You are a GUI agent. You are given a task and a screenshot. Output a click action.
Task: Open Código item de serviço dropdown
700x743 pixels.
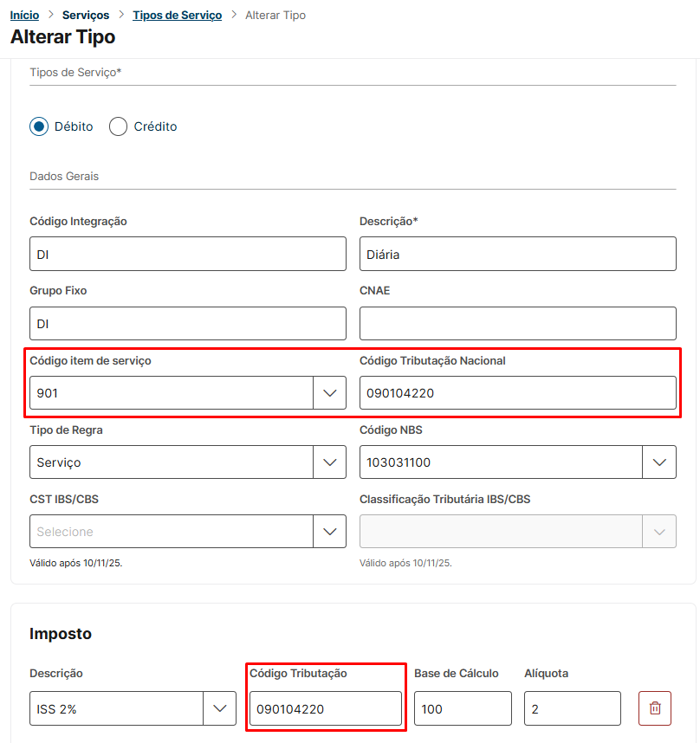[x=329, y=393]
